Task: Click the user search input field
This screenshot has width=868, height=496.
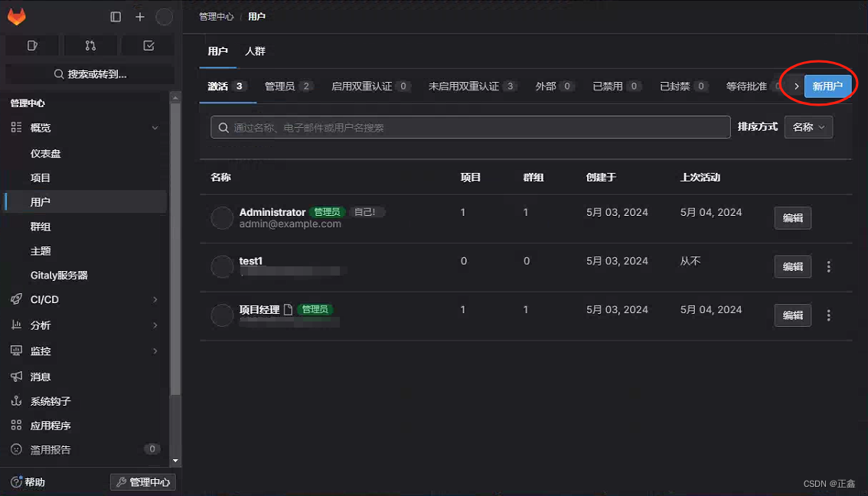Action: [470, 127]
